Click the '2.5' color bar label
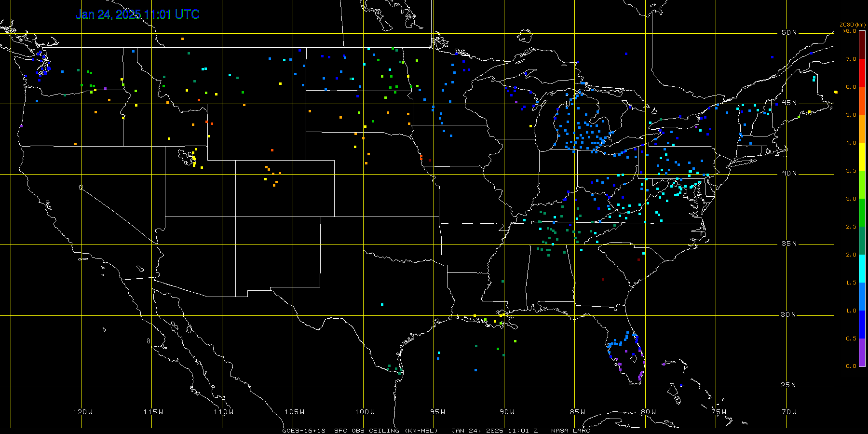This screenshot has width=868, height=434. click(x=851, y=227)
